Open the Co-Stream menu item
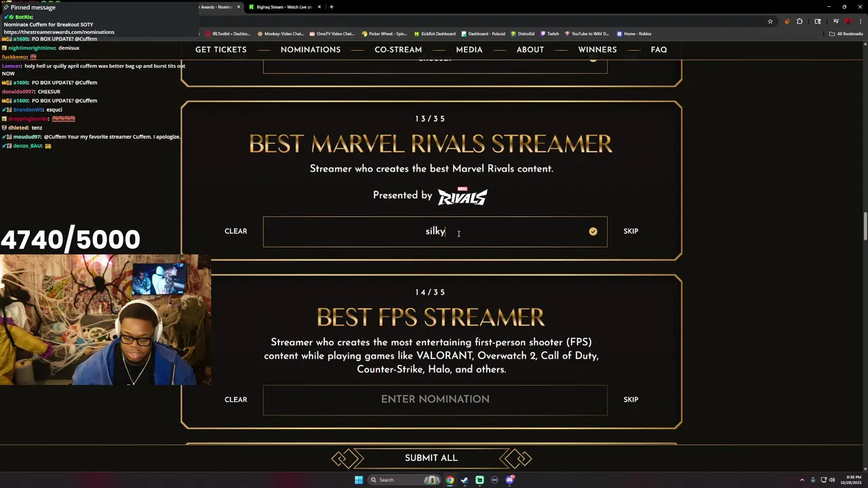 point(398,49)
